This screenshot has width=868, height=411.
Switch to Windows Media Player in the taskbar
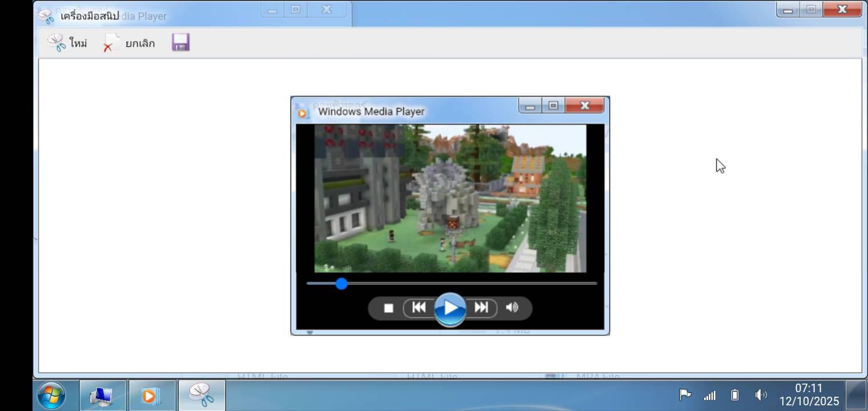click(x=151, y=395)
